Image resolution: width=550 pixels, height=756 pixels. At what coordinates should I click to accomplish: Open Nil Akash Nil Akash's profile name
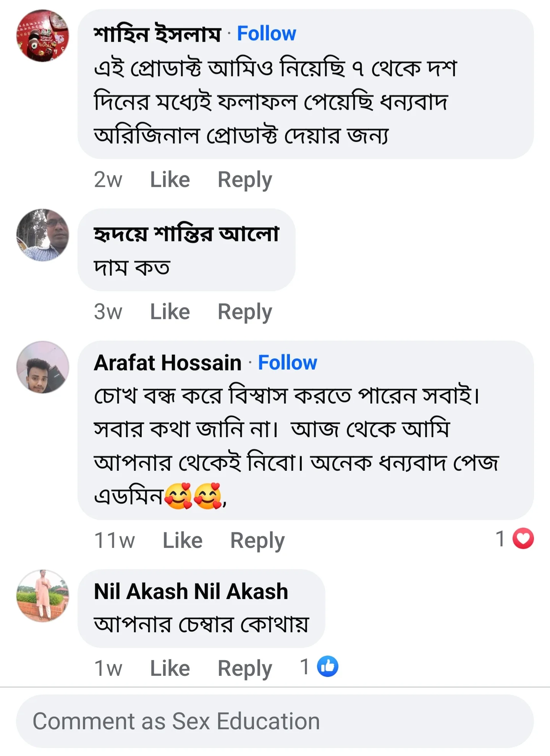(191, 591)
